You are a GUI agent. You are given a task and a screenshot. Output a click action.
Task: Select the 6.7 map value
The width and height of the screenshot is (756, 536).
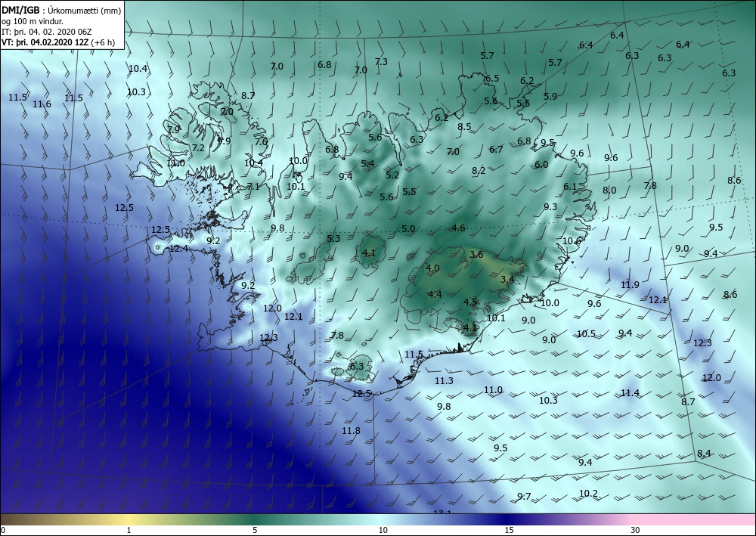[x=496, y=150]
